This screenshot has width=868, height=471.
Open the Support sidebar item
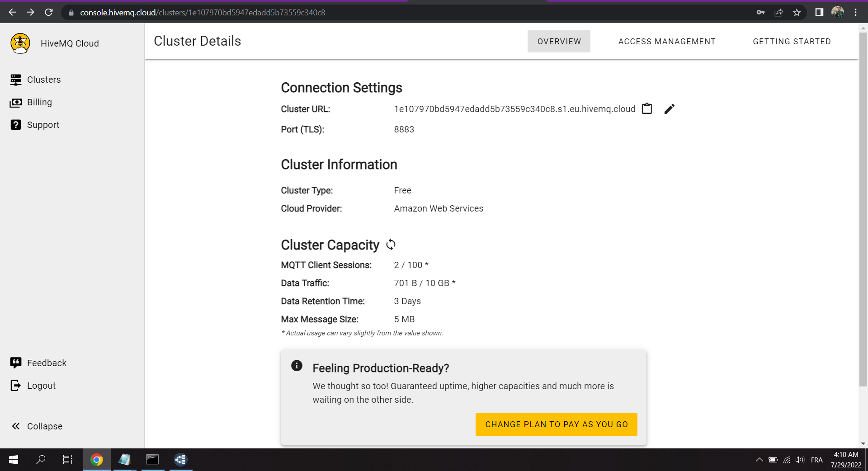43,125
